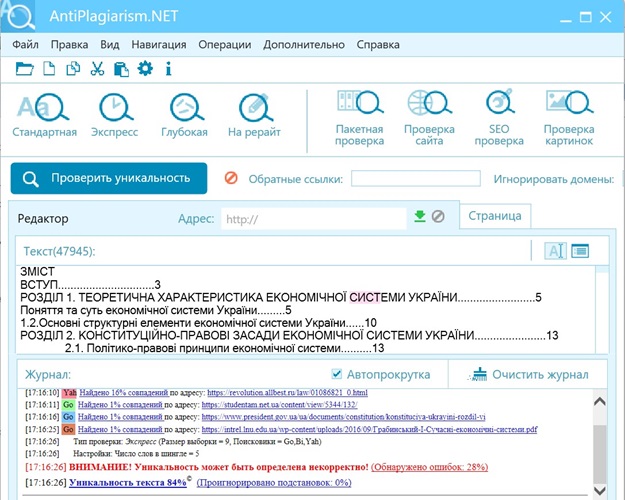This screenshot has width=625, height=500.
Task: Open the Справка menu
Action: (x=378, y=44)
